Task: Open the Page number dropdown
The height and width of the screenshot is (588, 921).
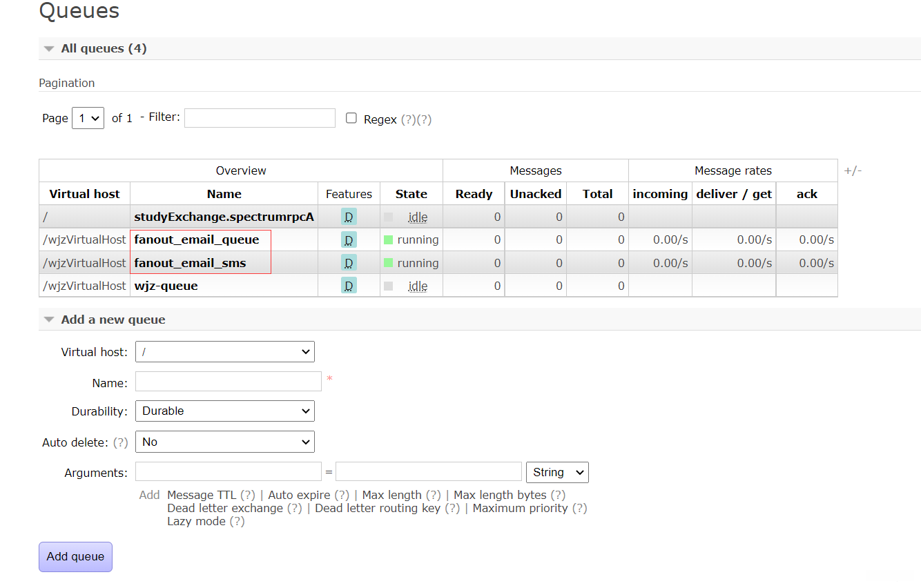Action: pos(88,118)
